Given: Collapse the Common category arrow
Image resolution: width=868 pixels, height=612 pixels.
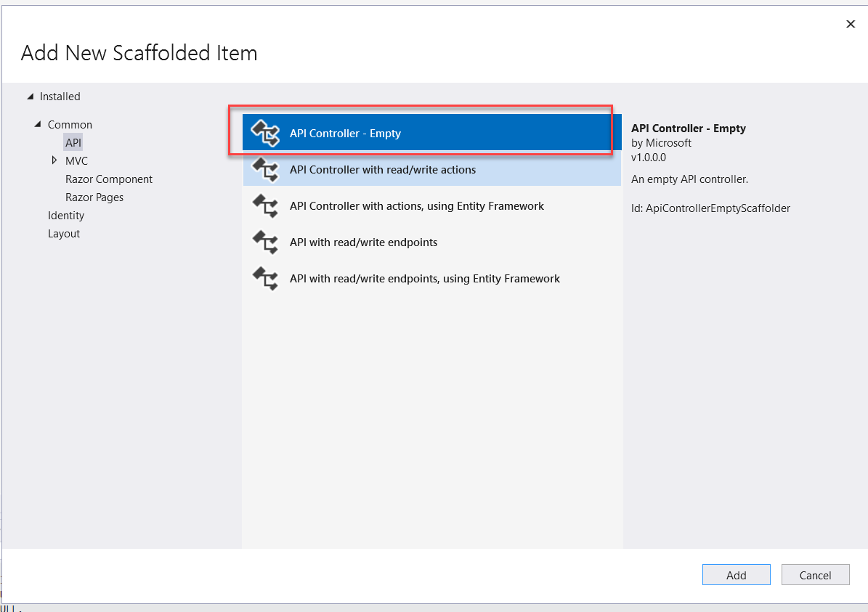Looking at the screenshot, I should pos(38,124).
